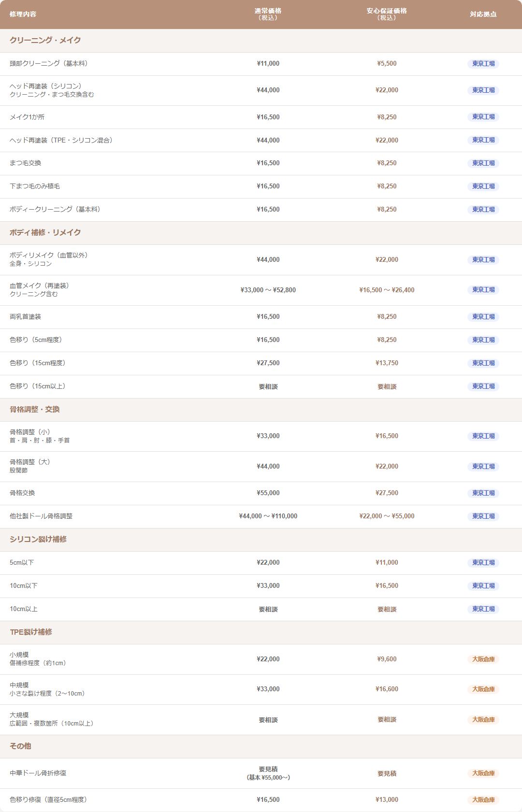Click the 修理内容 column header
This screenshot has height=812, width=522.
click(x=23, y=14)
